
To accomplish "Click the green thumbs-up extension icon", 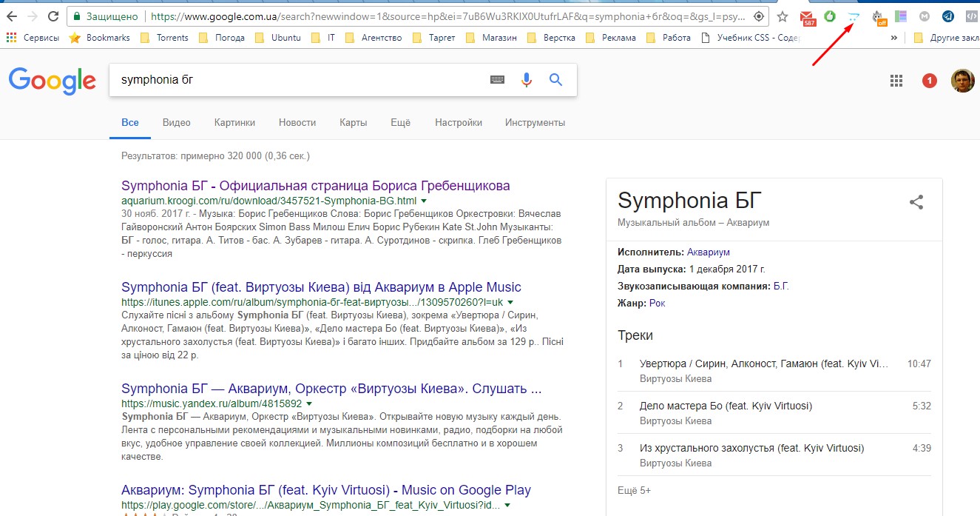I will click(830, 16).
